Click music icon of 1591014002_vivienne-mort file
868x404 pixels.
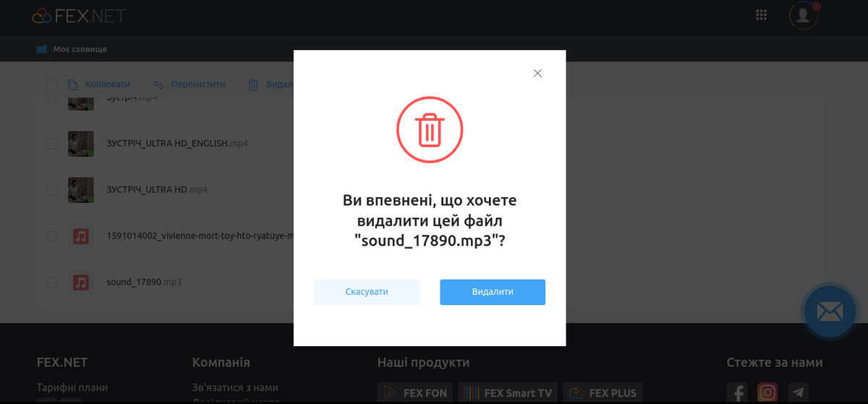coord(81,236)
